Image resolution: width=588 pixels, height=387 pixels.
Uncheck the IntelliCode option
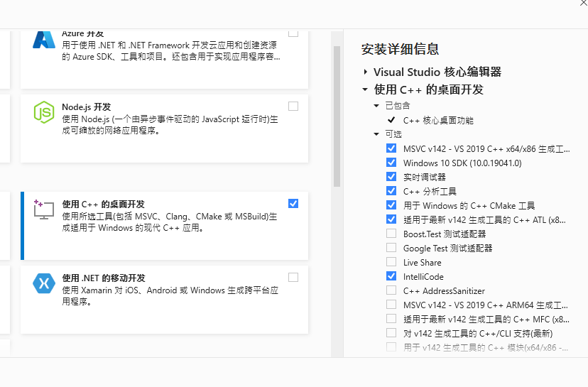391,276
